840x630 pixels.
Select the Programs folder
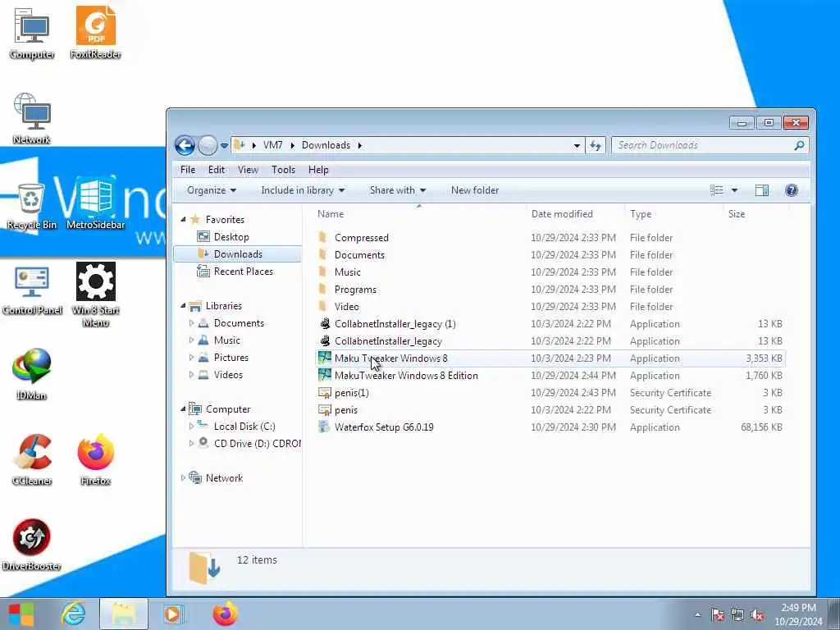point(550,290)
